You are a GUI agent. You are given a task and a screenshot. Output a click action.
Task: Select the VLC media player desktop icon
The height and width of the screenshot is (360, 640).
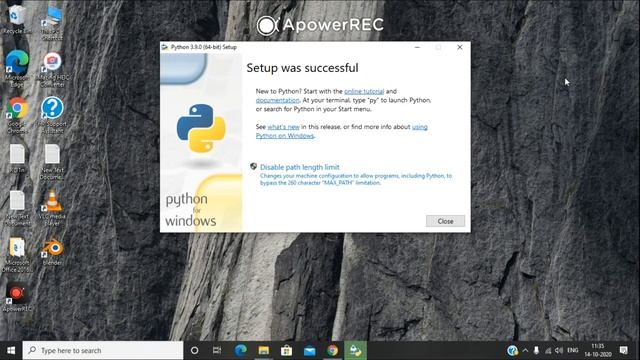coord(52,207)
